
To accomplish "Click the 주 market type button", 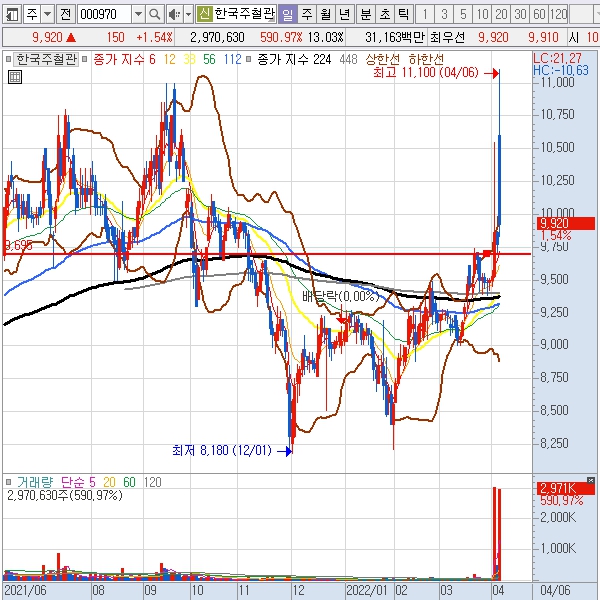I will pos(32,15).
